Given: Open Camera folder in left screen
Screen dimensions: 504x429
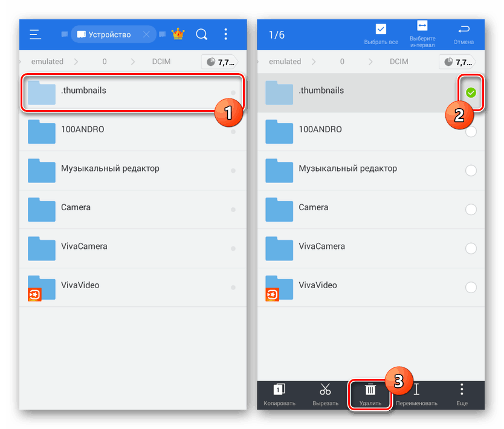Looking at the screenshot, I should point(133,209).
